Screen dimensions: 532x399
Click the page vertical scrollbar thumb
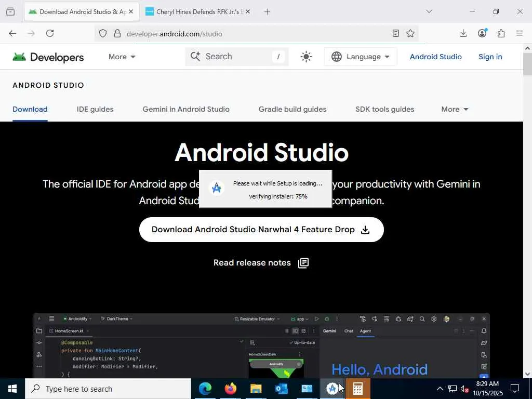528,64
